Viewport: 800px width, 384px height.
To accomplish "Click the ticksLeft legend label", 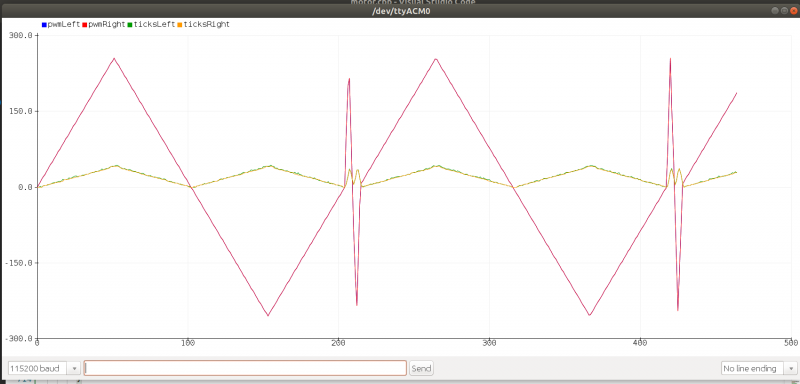I will [x=154, y=24].
